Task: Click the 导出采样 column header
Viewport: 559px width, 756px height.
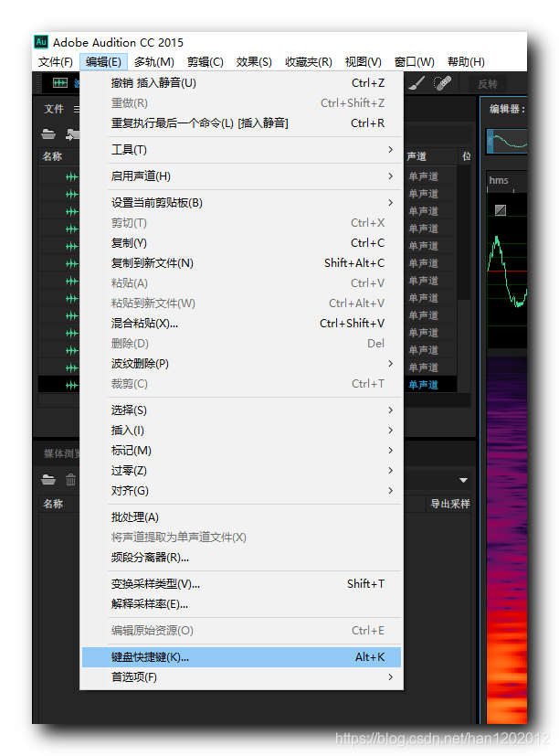Action: [449, 504]
